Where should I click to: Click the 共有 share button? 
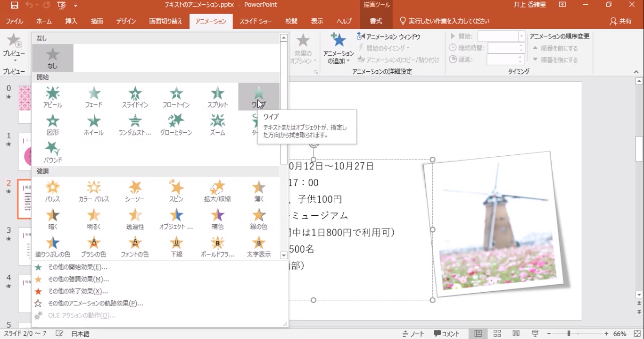point(620,21)
